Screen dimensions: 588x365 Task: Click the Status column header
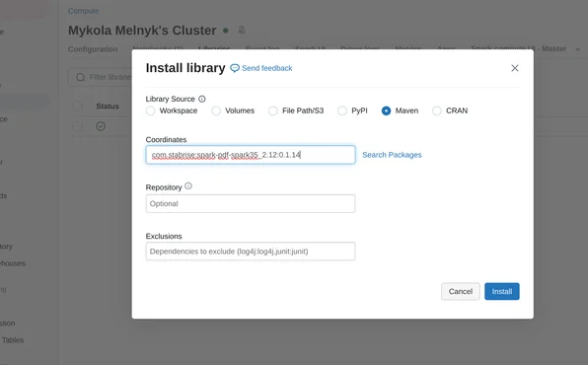point(108,107)
